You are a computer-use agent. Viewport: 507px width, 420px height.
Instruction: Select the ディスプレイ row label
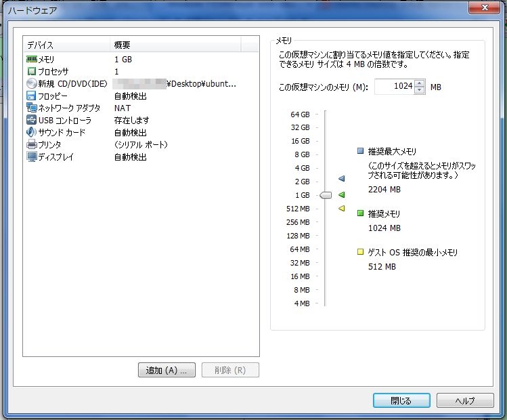[56, 157]
